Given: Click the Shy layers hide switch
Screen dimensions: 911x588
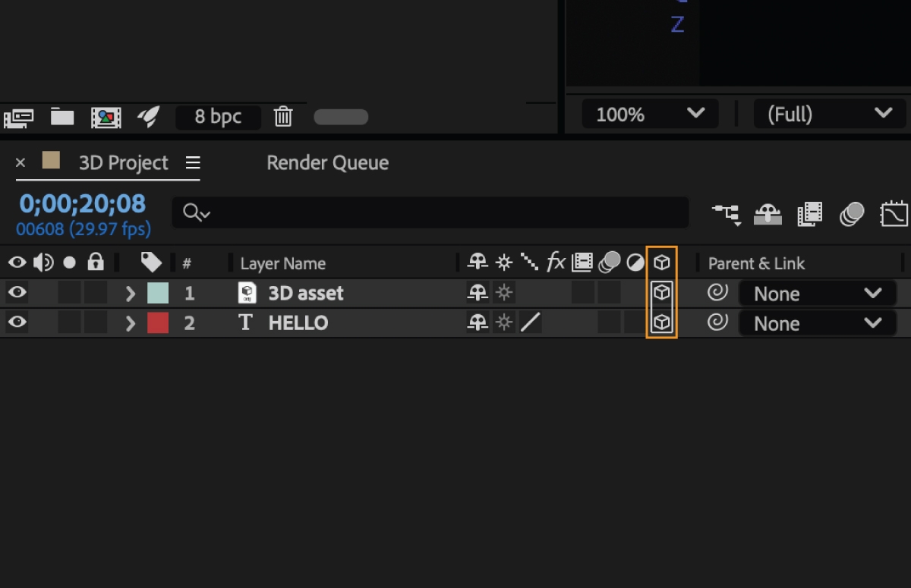Looking at the screenshot, I should pyautogui.click(x=768, y=215).
